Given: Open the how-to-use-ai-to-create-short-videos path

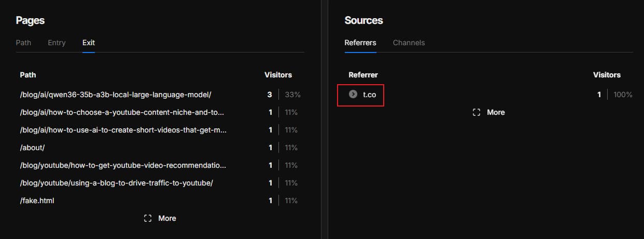Looking at the screenshot, I should 123,130.
